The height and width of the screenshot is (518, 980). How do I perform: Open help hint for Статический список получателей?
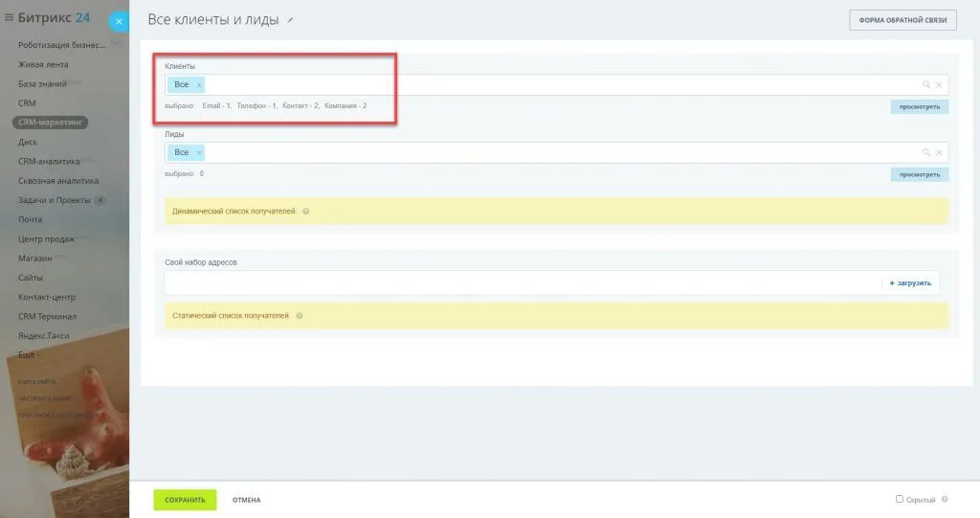[x=300, y=315]
